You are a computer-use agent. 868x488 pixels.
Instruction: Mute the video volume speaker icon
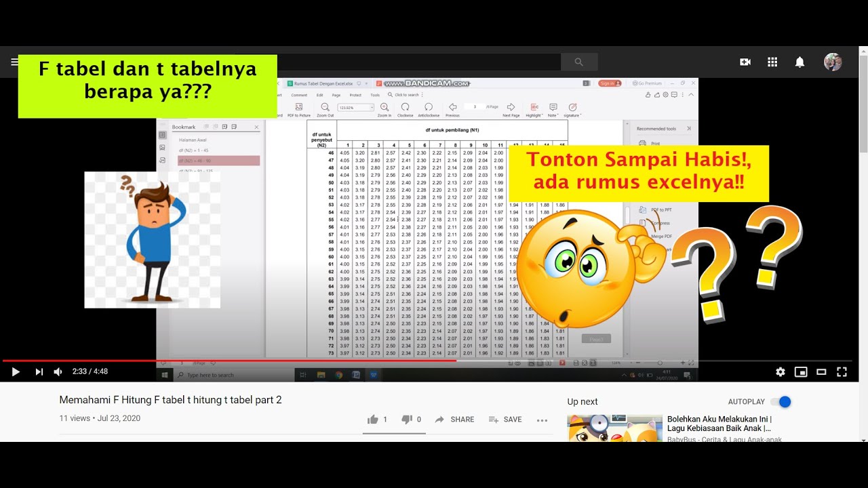(58, 371)
